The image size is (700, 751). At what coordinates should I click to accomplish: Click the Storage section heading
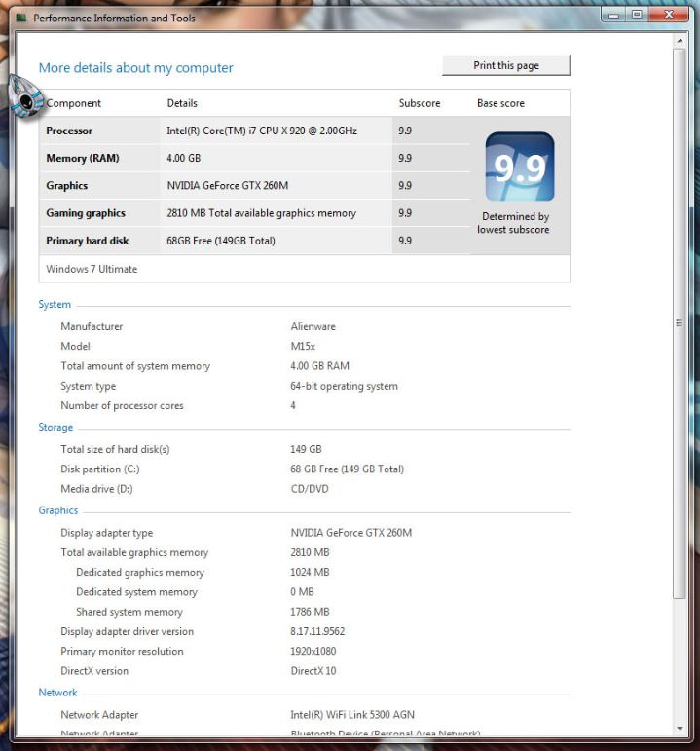tap(55, 428)
